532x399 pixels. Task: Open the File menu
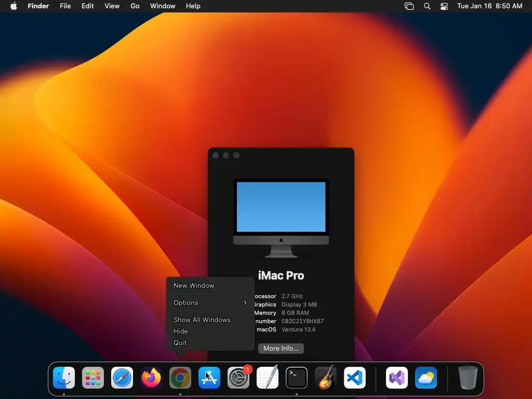click(65, 6)
